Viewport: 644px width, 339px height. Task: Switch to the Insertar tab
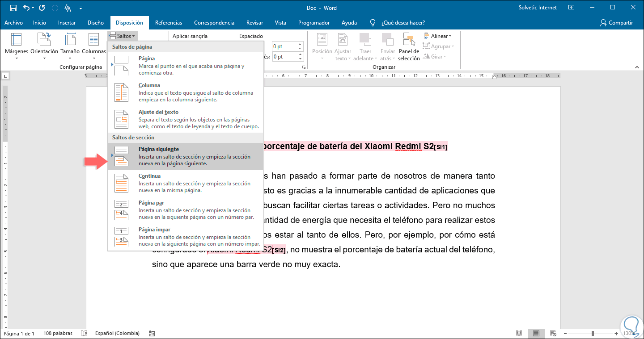(67, 23)
